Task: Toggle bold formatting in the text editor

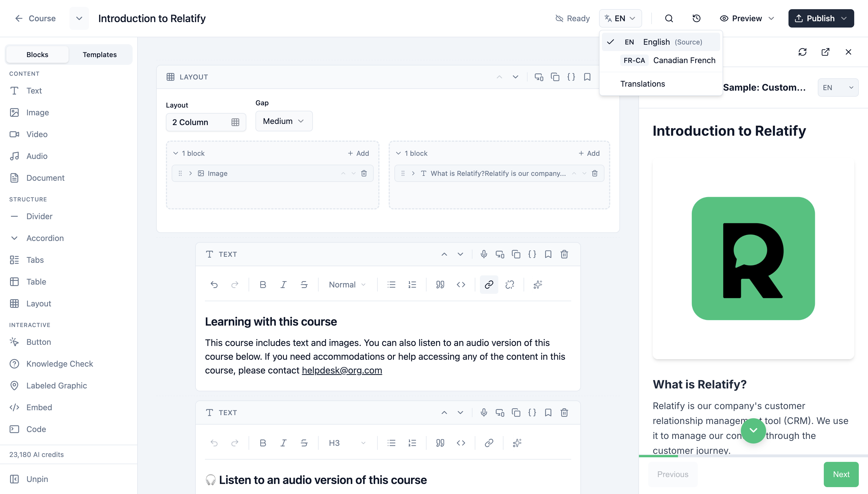Action: (x=262, y=284)
